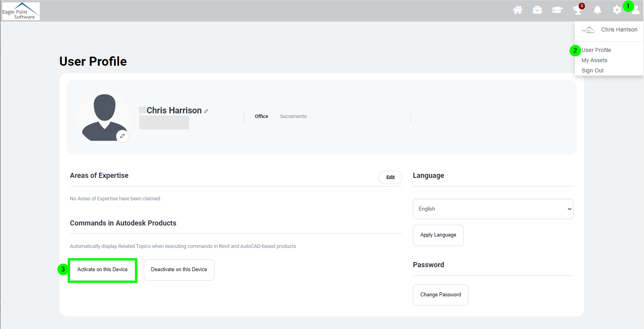The image size is (644, 329).
Task: Open the briefcase icon in top bar
Action: (x=537, y=10)
